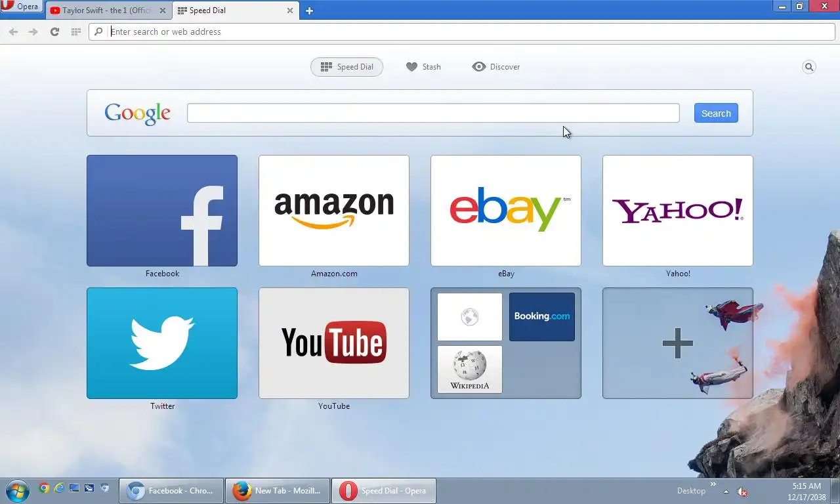Click the Amazon.com label text
Viewport: 840px width, 504px height.
pyautogui.click(x=334, y=274)
